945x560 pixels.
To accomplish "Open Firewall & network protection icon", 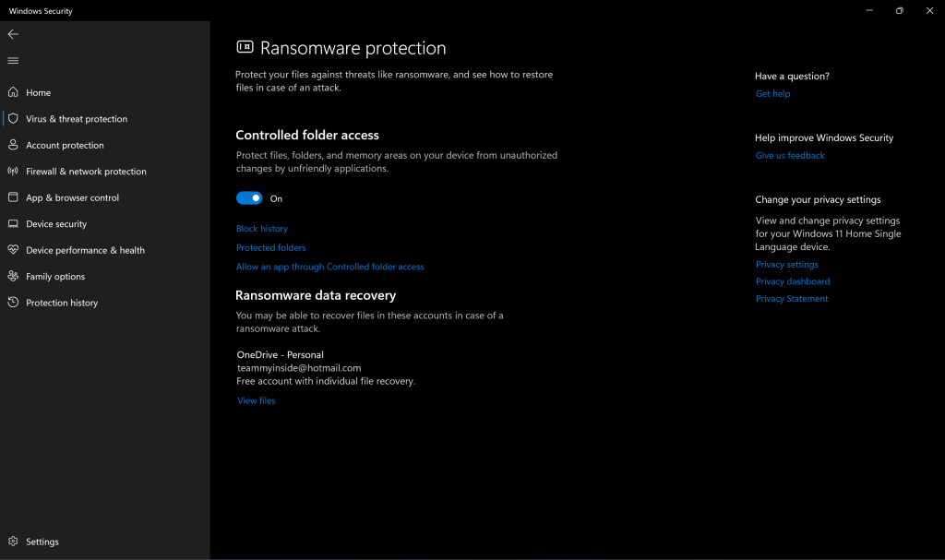I will pyautogui.click(x=13, y=172).
